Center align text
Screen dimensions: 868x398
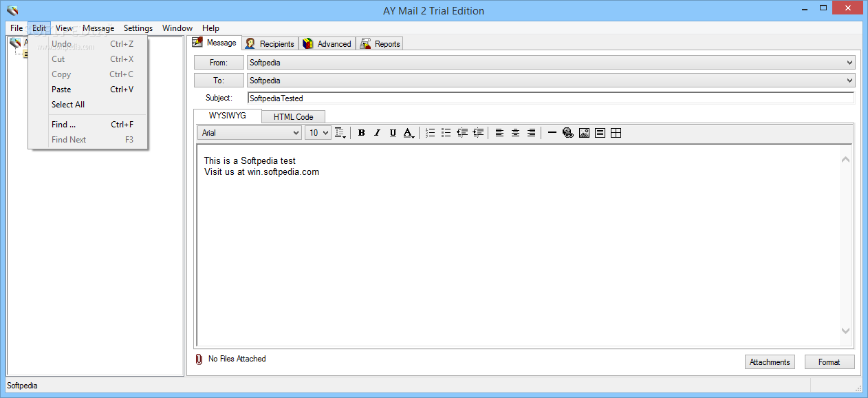click(515, 133)
